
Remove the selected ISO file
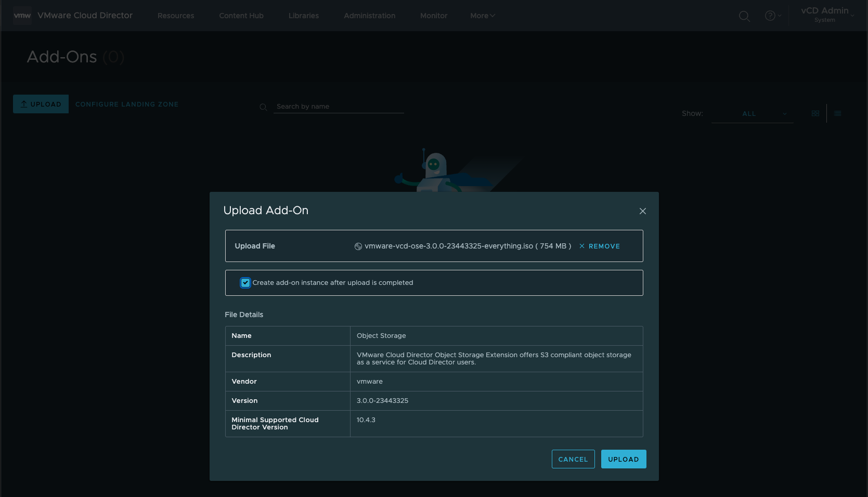pos(600,246)
